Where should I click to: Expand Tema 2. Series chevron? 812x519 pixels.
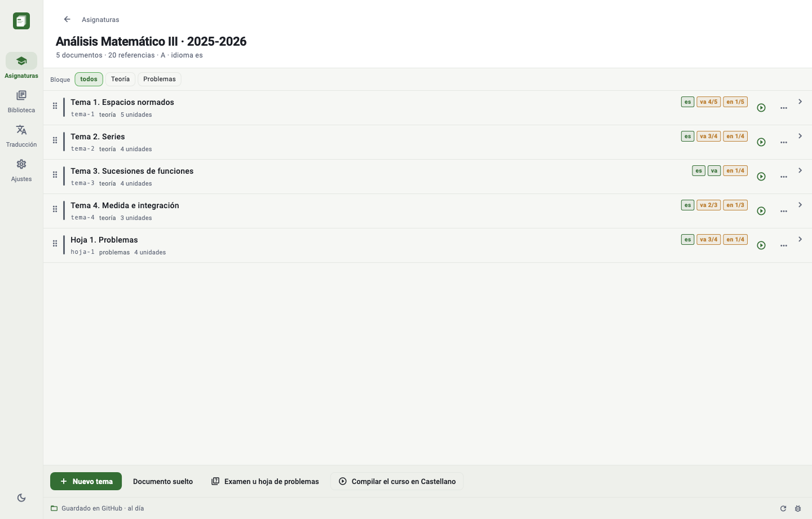point(800,136)
